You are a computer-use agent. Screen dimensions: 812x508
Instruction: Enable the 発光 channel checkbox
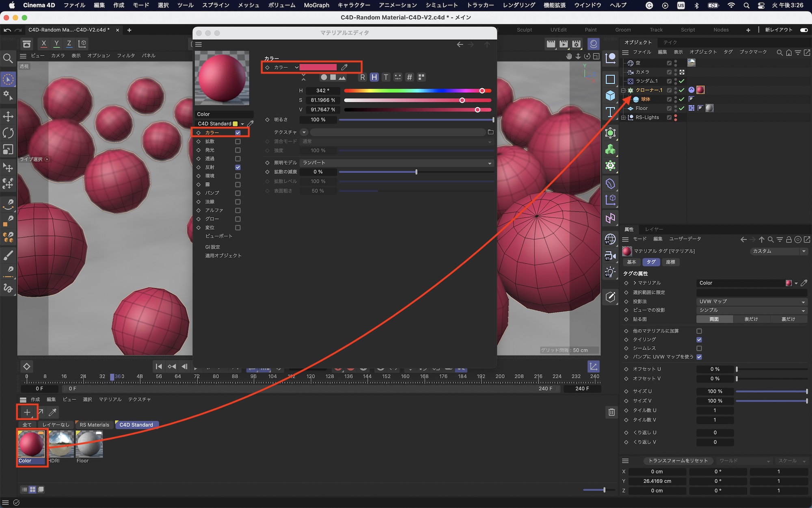click(238, 150)
